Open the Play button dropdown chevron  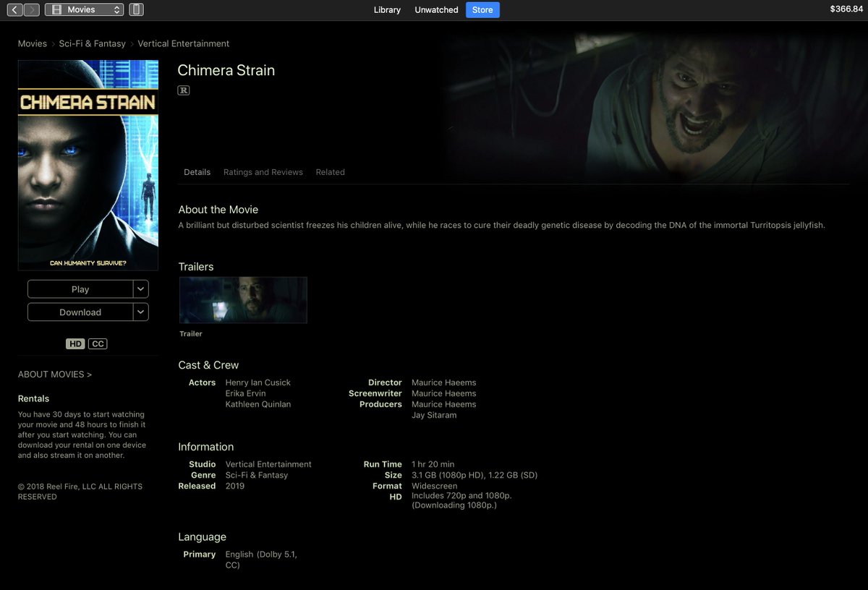coord(142,288)
